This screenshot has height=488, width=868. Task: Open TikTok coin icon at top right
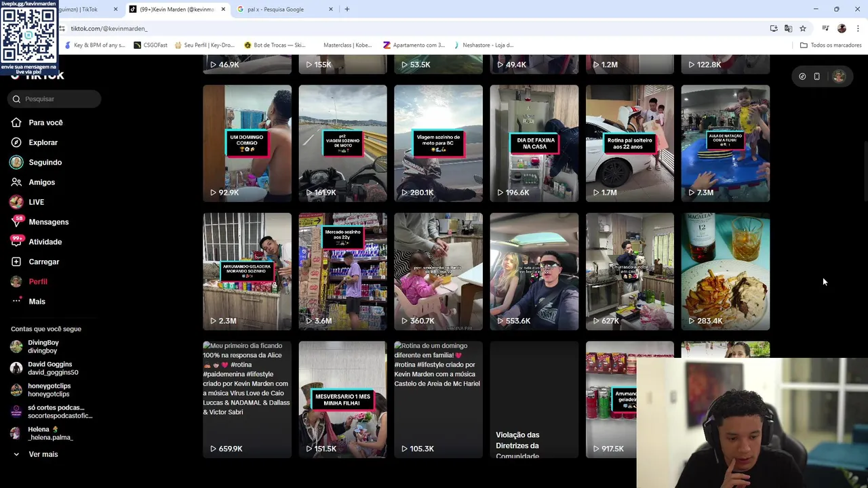click(x=802, y=77)
